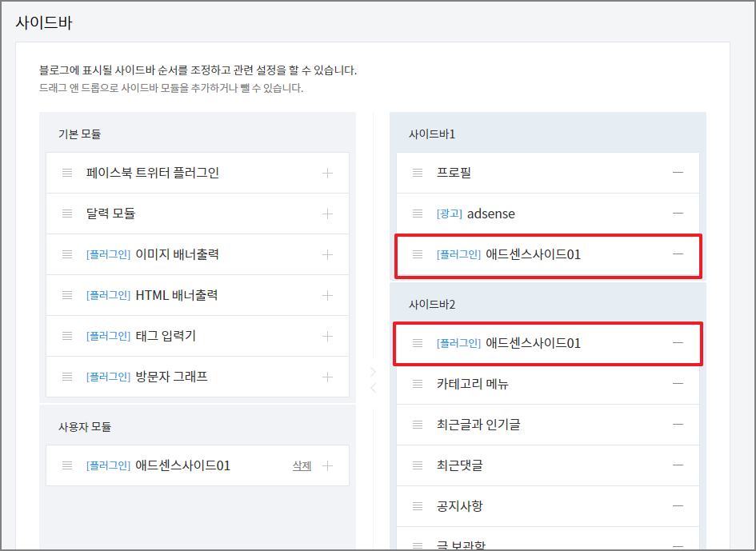The image size is (756, 551).
Task: Remove the 공지사항 module
Action: pyautogui.click(x=678, y=505)
